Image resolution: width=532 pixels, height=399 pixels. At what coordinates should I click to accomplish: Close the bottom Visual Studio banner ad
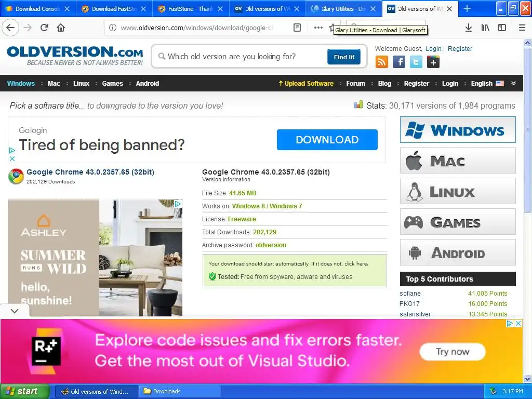(x=518, y=323)
